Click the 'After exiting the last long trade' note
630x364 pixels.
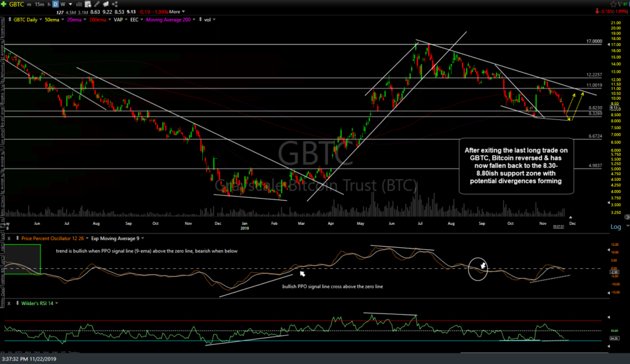tap(516, 165)
